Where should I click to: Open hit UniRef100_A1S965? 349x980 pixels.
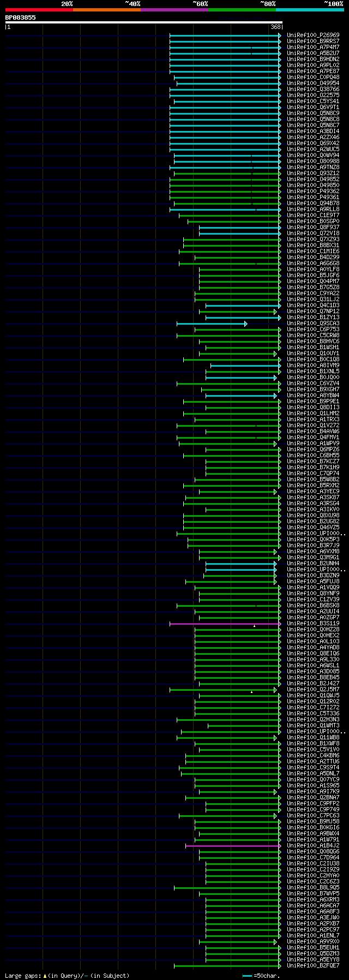pyautogui.click(x=313, y=786)
